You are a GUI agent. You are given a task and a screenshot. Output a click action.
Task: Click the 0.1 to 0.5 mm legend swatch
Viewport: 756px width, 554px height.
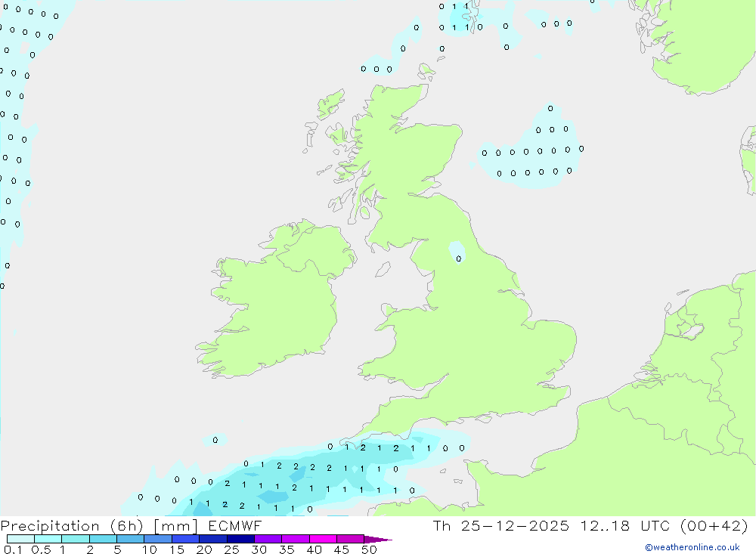tap(20, 539)
